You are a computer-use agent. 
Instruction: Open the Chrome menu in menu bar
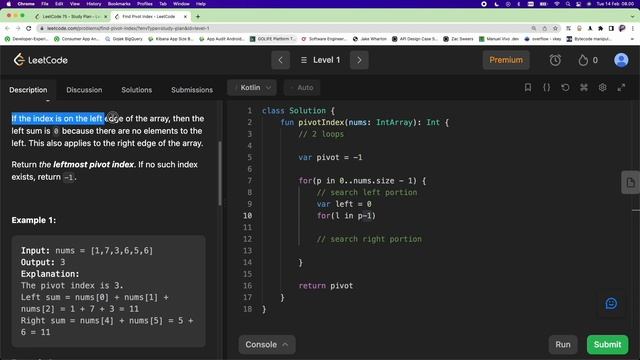[26, 4]
